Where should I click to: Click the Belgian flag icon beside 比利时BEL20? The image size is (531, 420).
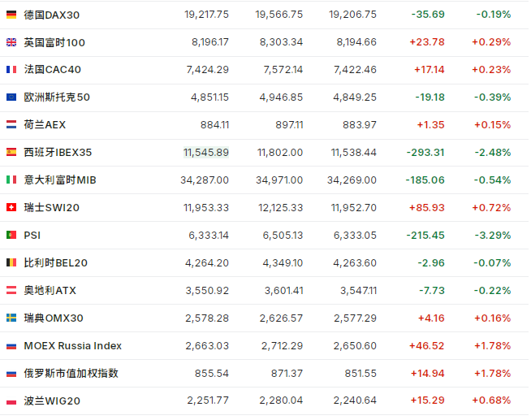(11, 263)
